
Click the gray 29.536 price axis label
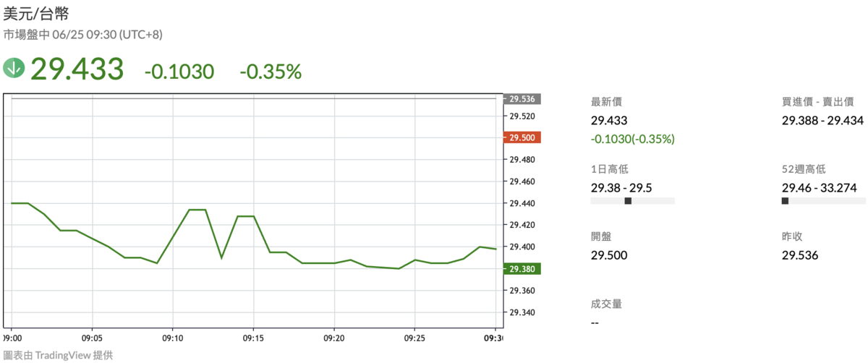coord(523,99)
